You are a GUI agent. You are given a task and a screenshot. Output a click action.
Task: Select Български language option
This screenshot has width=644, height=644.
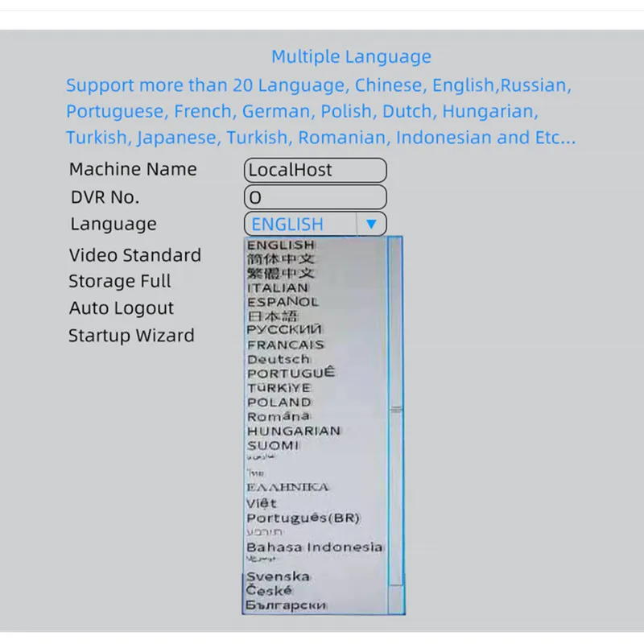pyautogui.click(x=287, y=605)
